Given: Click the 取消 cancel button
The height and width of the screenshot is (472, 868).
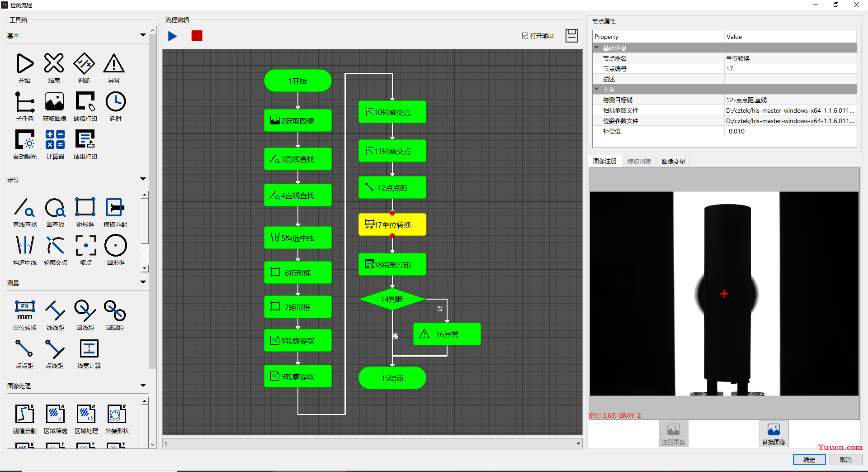Looking at the screenshot, I should 846,460.
